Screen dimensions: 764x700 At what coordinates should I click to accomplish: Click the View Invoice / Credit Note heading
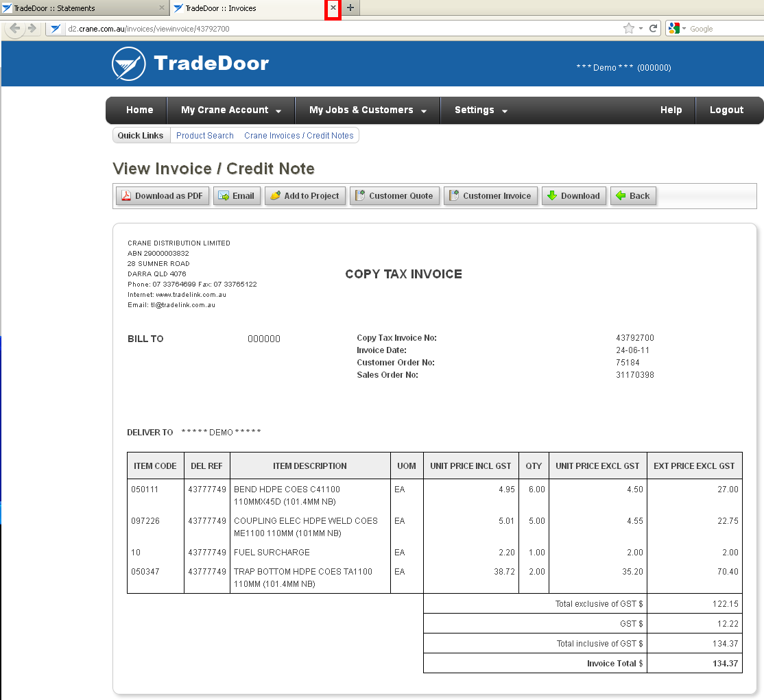coord(213,169)
